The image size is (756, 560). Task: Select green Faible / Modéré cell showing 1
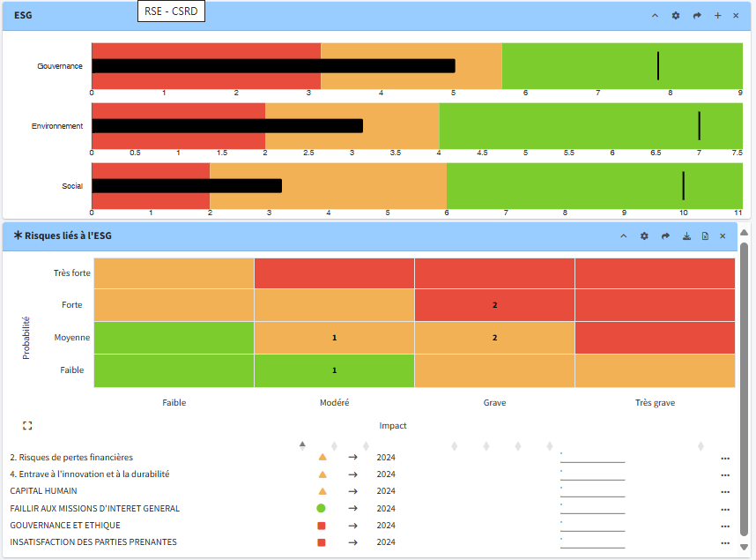tap(334, 370)
